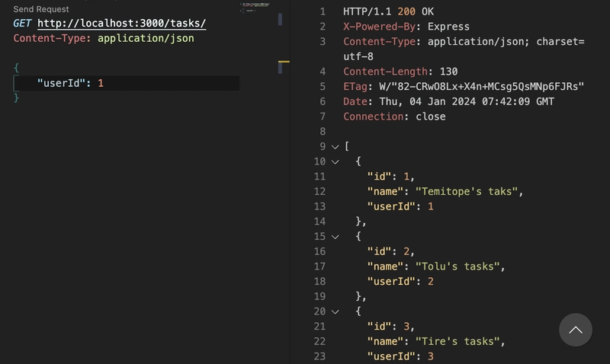Click the "id": 3 line
Viewport: 610px width, 364px height.
tap(390, 327)
